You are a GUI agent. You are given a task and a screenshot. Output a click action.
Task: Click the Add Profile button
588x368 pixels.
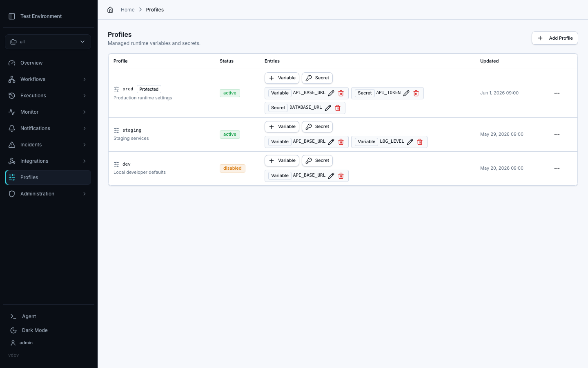[555, 38]
